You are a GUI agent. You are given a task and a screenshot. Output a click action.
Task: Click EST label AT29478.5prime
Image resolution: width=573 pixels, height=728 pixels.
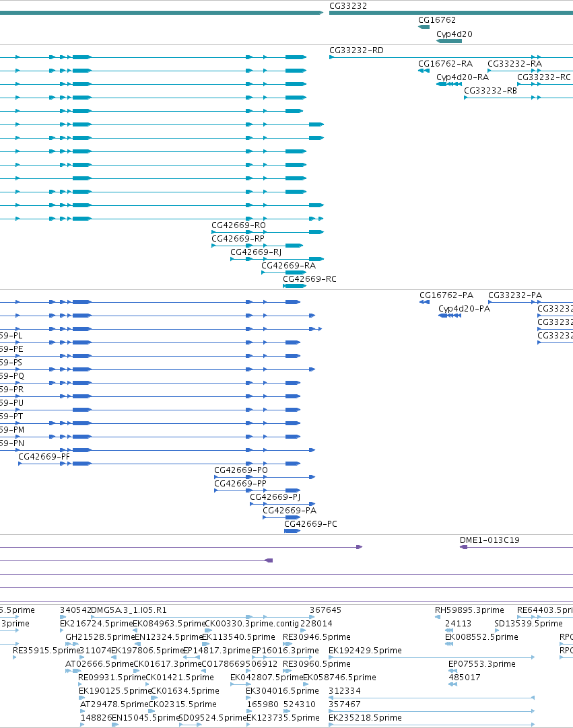(114, 704)
